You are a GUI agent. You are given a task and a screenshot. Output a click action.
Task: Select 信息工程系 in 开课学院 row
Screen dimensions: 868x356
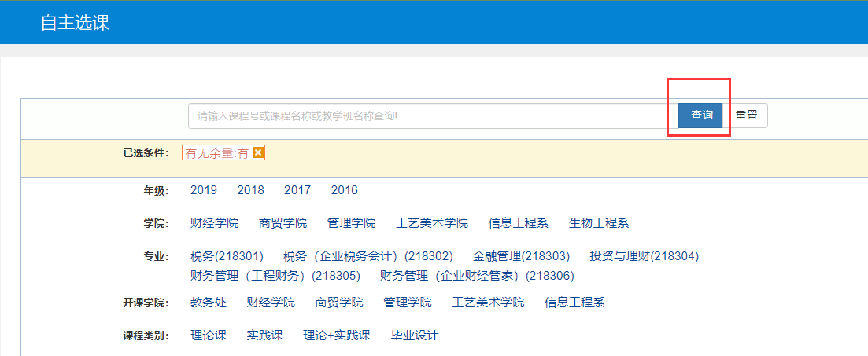pyautogui.click(x=574, y=303)
